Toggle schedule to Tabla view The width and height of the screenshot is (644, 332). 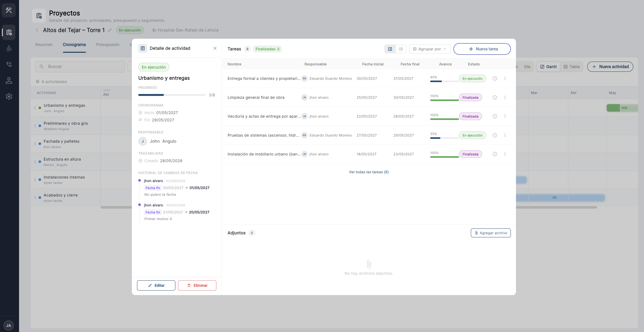(572, 67)
